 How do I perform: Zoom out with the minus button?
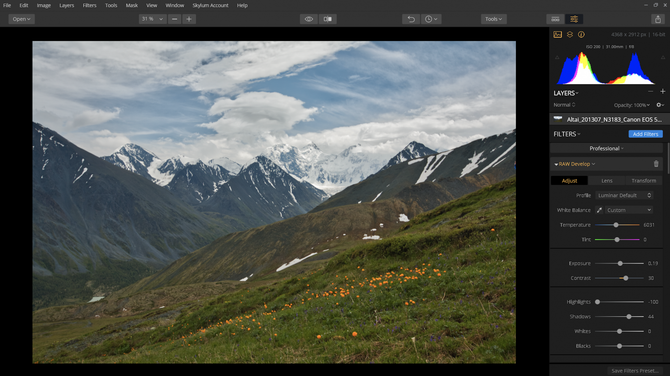point(174,19)
